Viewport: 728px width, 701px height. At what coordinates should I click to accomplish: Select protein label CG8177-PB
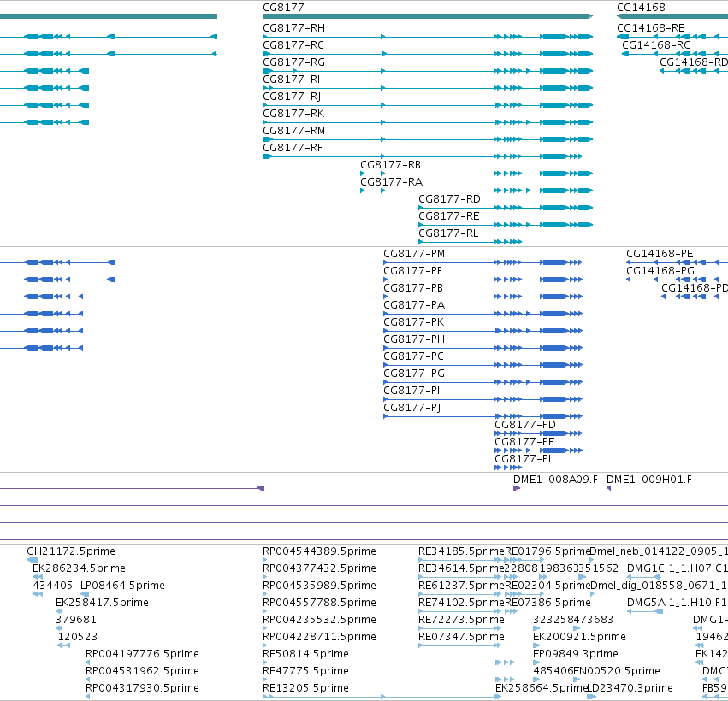[x=413, y=289]
